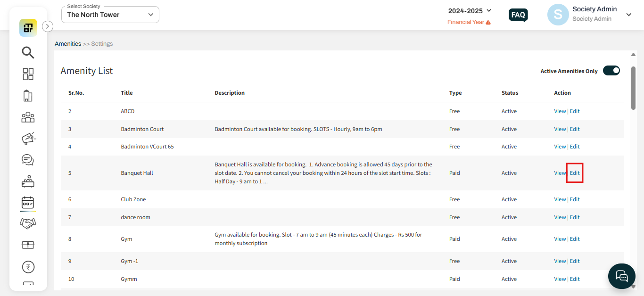
Task: Edit the Badminton Court amenity
Action: coord(575,129)
